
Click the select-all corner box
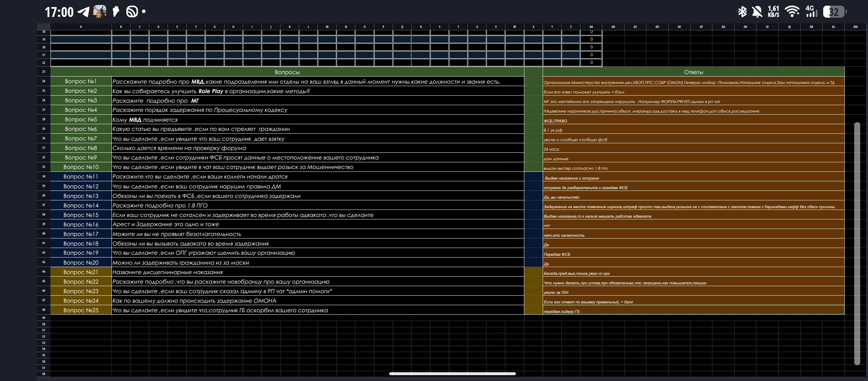click(44, 26)
